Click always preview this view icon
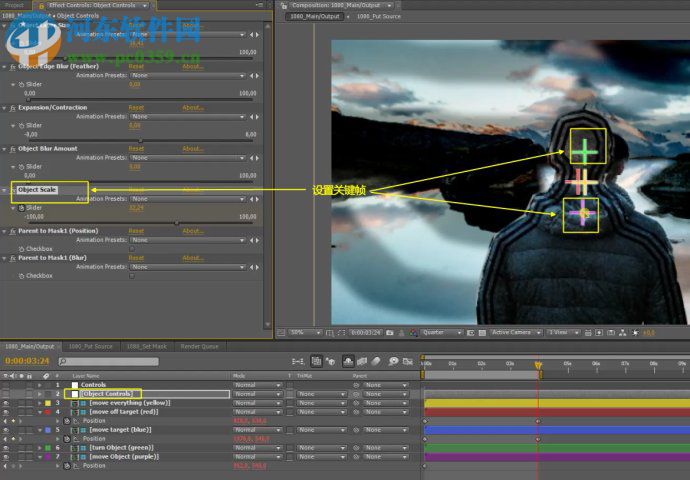The width and height of the screenshot is (690, 480). pyautogui.click(x=281, y=333)
